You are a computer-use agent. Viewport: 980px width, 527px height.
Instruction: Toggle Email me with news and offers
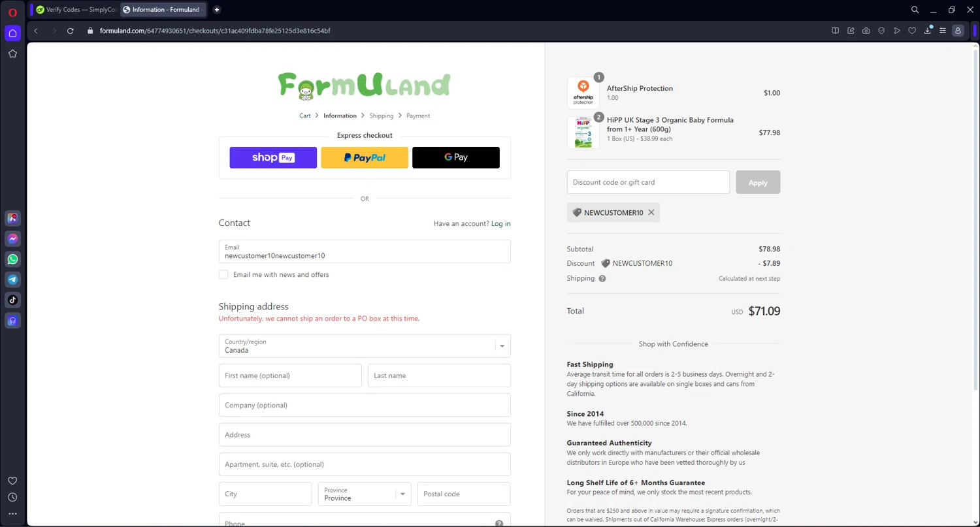click(223, 274)
